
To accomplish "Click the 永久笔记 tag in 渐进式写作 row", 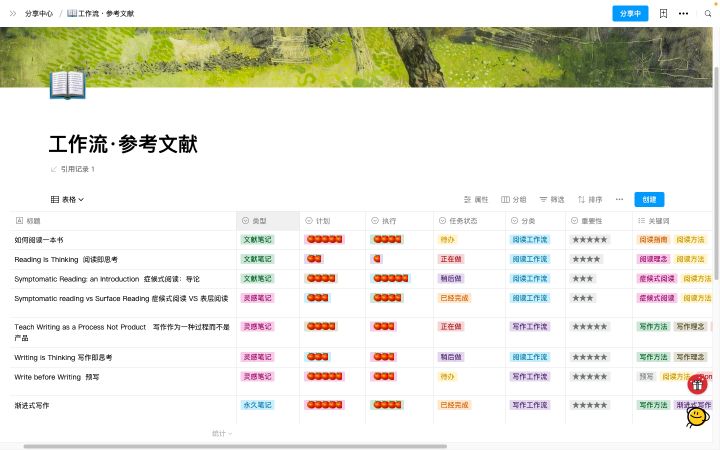I will click(257, 405).
